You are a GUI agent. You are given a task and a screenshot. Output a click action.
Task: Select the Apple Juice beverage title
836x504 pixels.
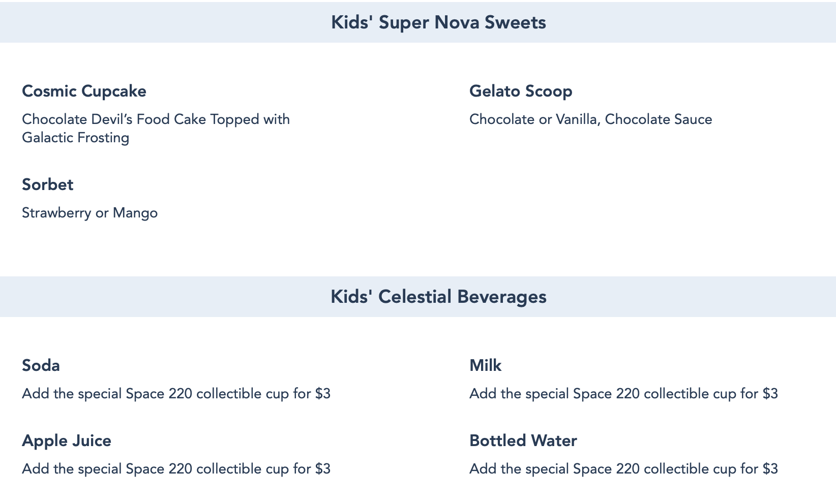click(x=67, y=440)
